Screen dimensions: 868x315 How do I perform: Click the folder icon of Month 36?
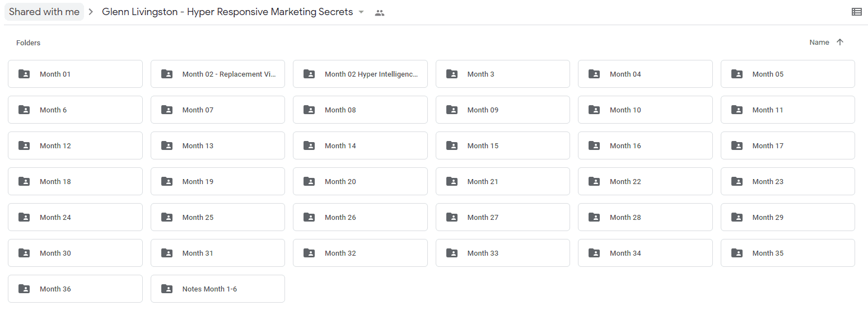click(x=24, y=289)
